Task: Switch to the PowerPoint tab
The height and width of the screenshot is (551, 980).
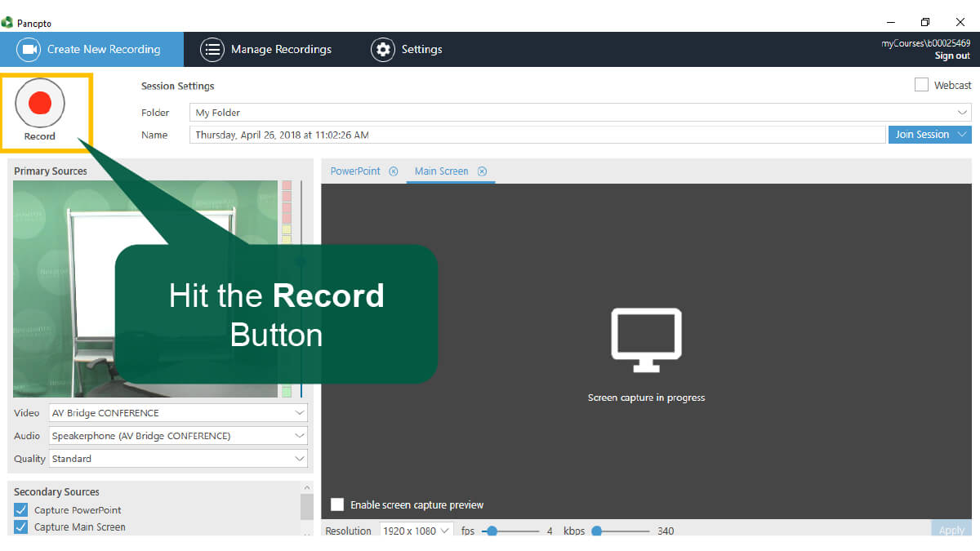Action: coord(355,171)
